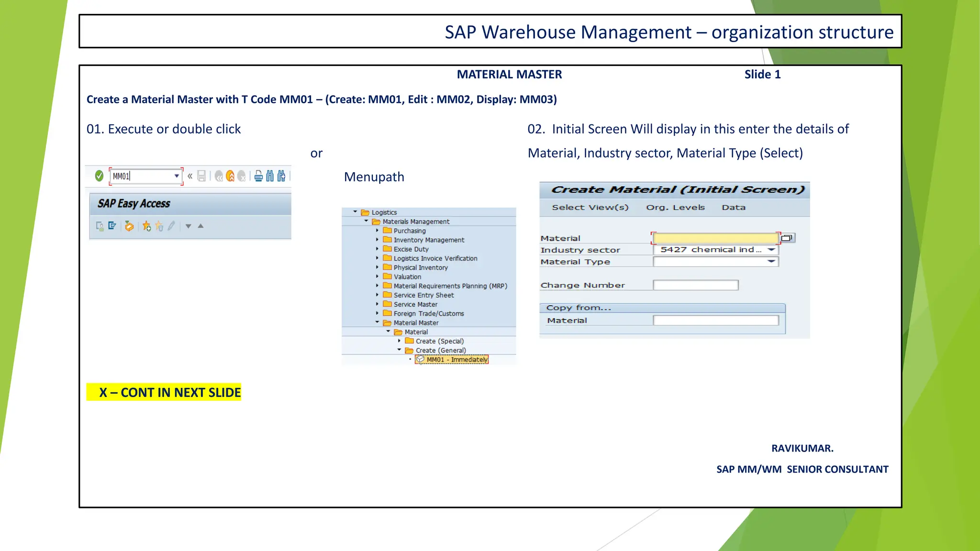Collapse the Materials Management node arrow
980x551 pixels.
point(366,221)
